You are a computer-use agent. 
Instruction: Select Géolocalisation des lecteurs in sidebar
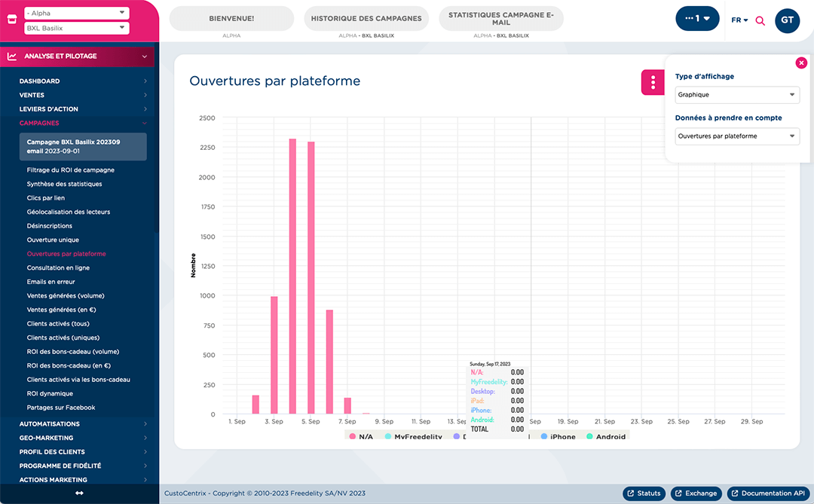click(x=69, y=212)
